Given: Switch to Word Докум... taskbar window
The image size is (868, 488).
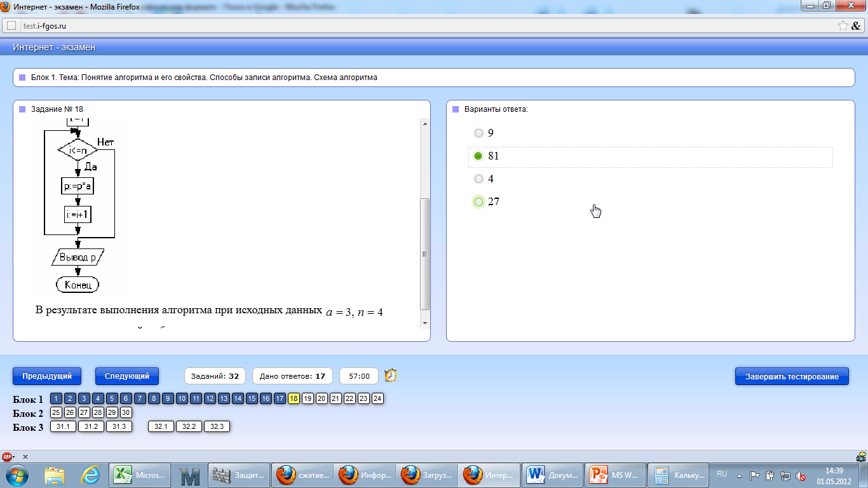Looking at the screenshot, I should pyautogui.click(x=552, y=475).
